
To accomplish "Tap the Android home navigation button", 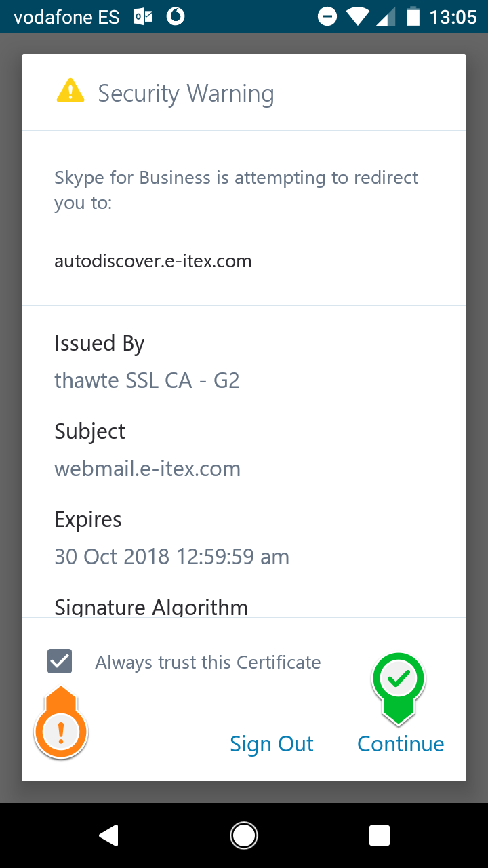I will [244, 835].
